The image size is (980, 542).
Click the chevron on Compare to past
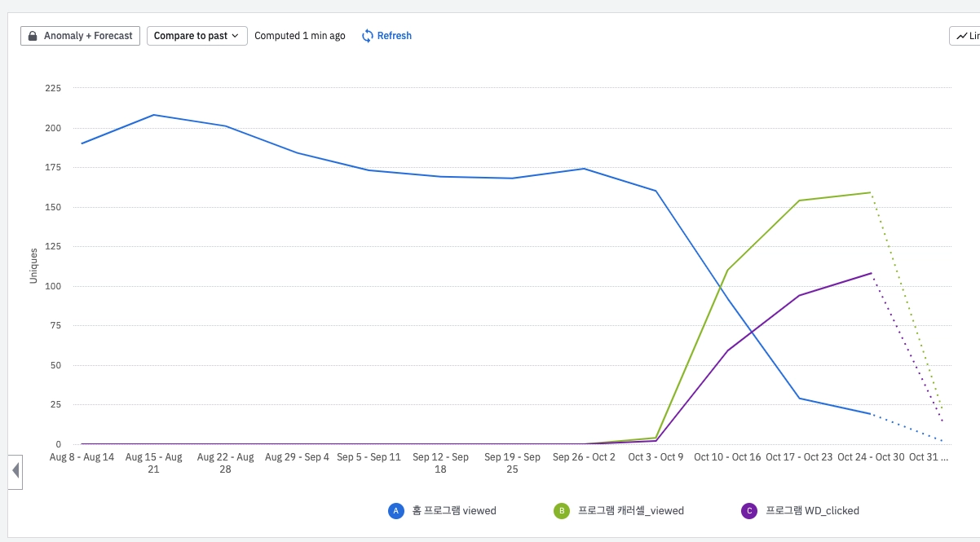236,36
